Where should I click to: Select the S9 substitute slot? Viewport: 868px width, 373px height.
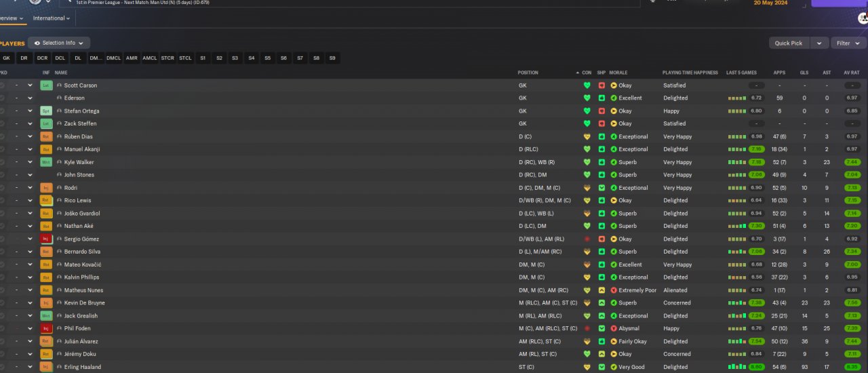tap(332, 58)
